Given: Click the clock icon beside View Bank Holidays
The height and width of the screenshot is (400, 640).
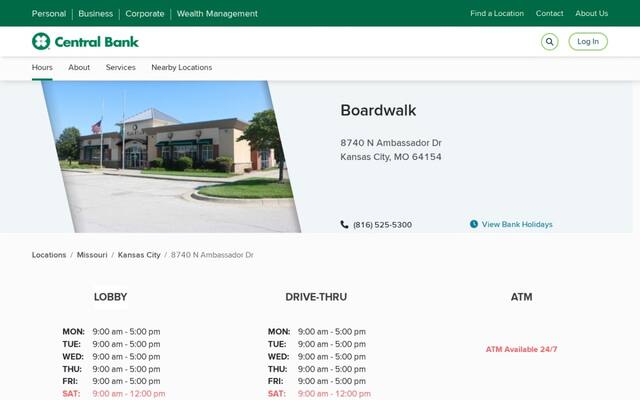Looking at the screenshot, I should (x=473, y=224).
